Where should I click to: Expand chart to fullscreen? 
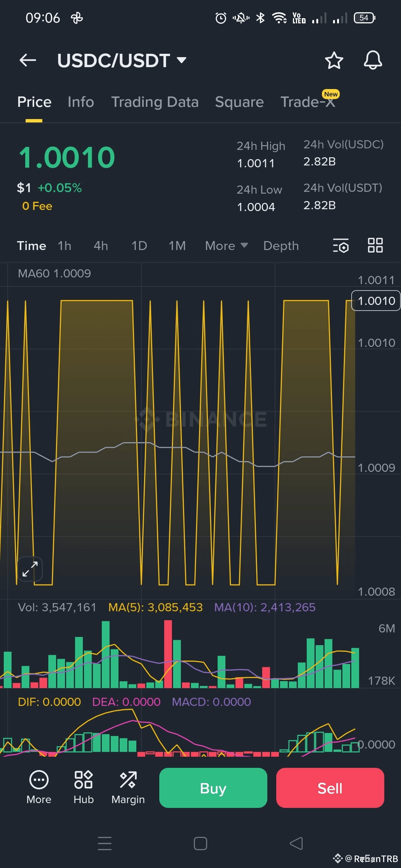(30, 569)
